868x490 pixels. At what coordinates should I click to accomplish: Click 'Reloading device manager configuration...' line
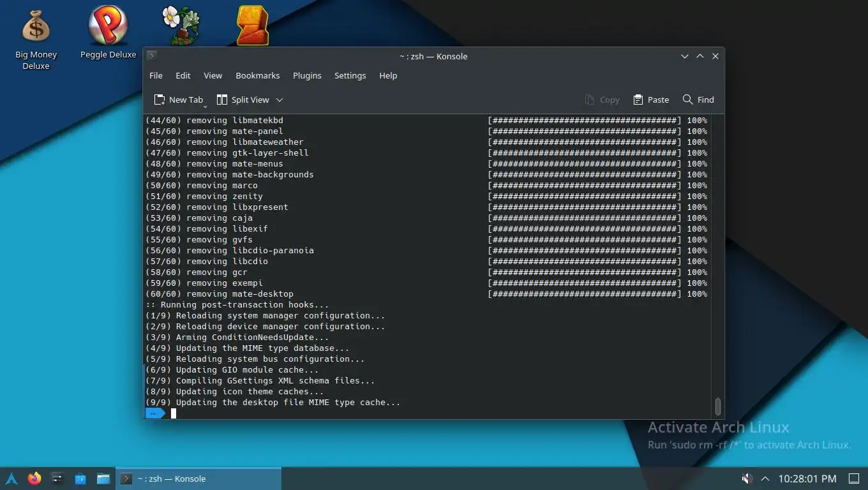(x=266, y=327)
